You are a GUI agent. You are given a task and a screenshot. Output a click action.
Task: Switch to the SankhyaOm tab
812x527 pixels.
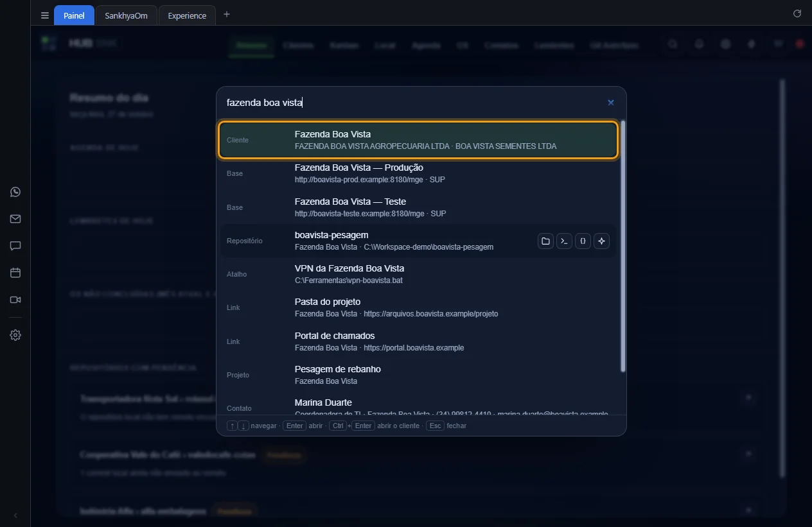126,15
